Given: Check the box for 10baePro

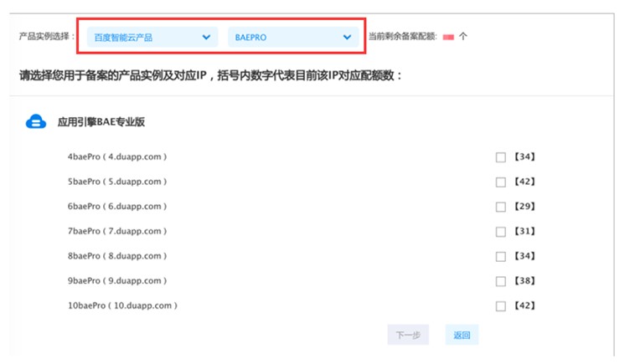Looking at the screenshot, I should [501, 306].
